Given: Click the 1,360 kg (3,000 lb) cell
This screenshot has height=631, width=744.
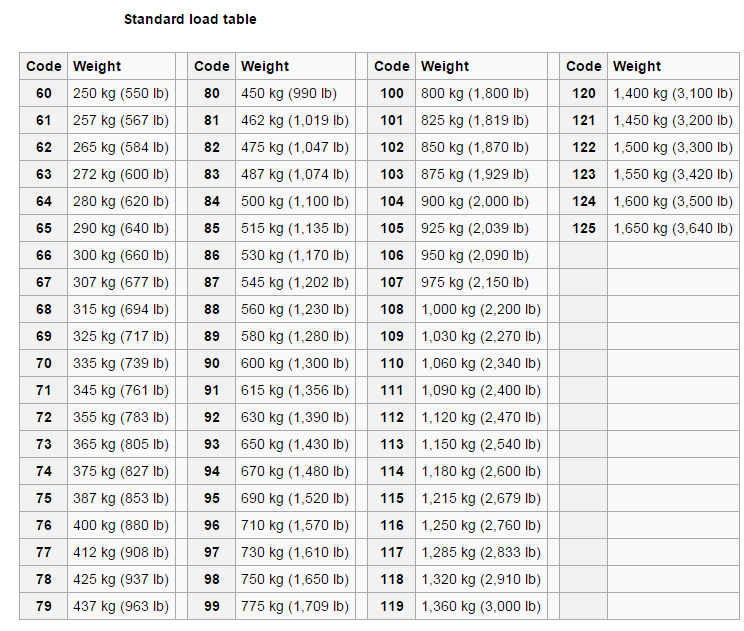Looking at the screenshot, I should coord(481,606).
